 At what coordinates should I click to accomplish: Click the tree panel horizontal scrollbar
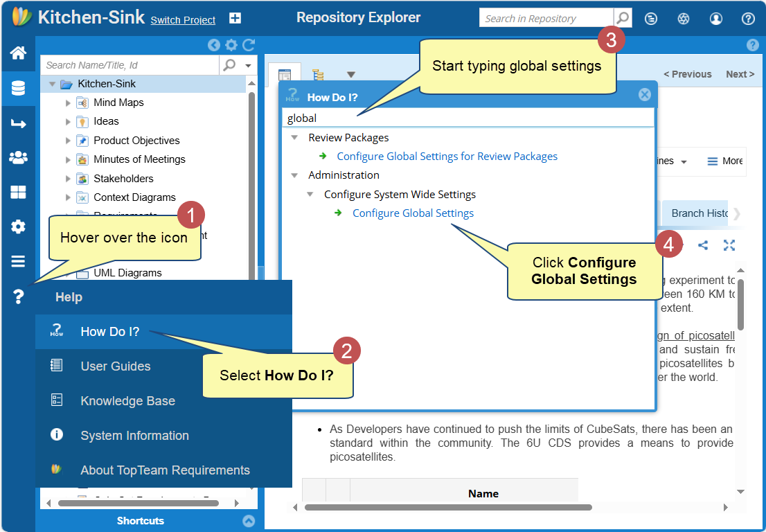(139, 503)
